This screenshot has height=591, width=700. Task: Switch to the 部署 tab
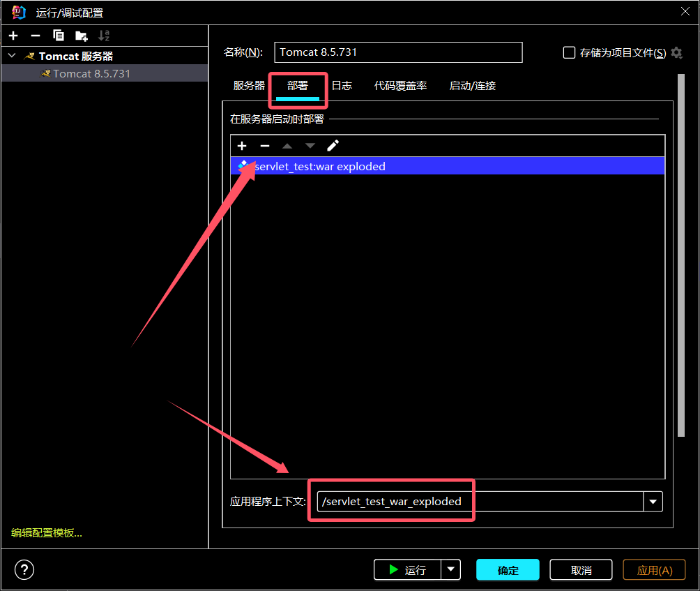coord(298,85)
